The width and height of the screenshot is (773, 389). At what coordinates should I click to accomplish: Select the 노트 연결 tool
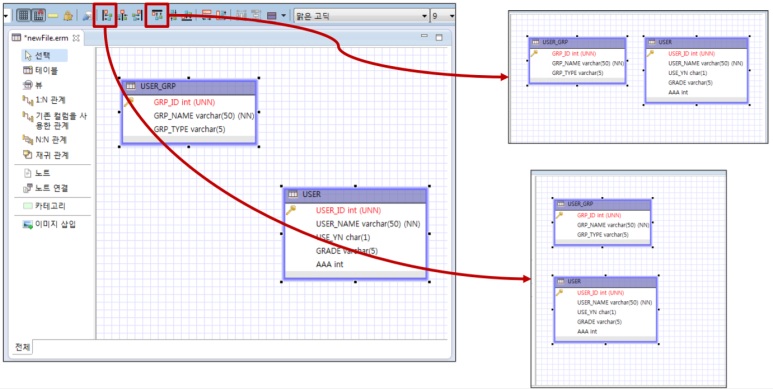pos(45,188)
